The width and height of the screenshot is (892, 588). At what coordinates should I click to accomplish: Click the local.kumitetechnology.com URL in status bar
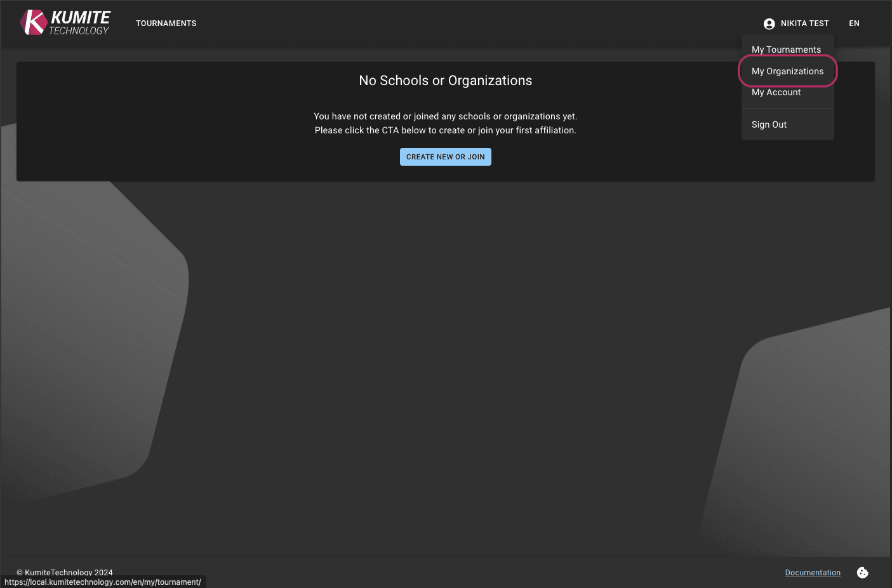(102, 582)
